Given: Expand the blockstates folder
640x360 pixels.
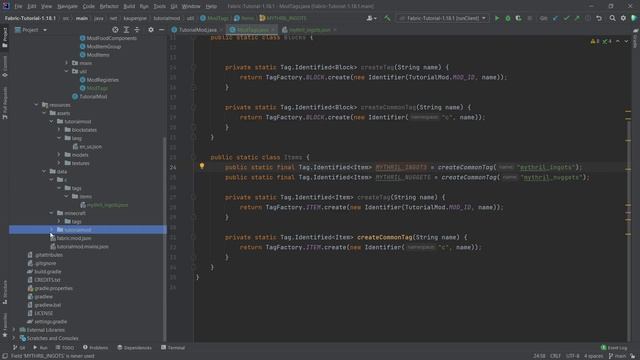Looking at the screenshot, I should 59,130.
